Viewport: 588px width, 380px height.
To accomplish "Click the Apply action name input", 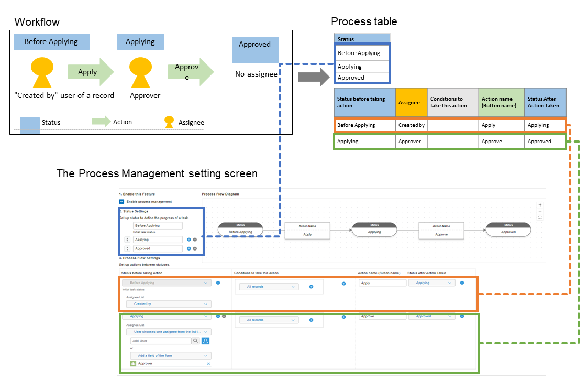I will point(383,283).
